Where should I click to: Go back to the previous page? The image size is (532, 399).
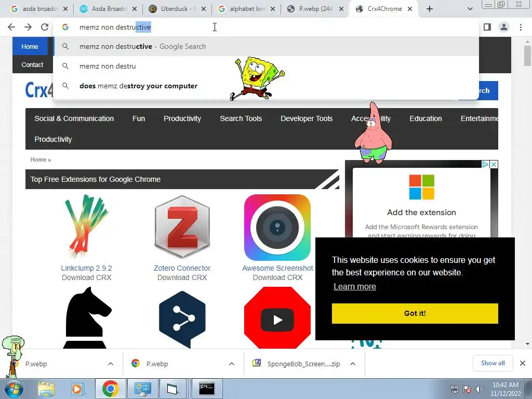[11, 27]
